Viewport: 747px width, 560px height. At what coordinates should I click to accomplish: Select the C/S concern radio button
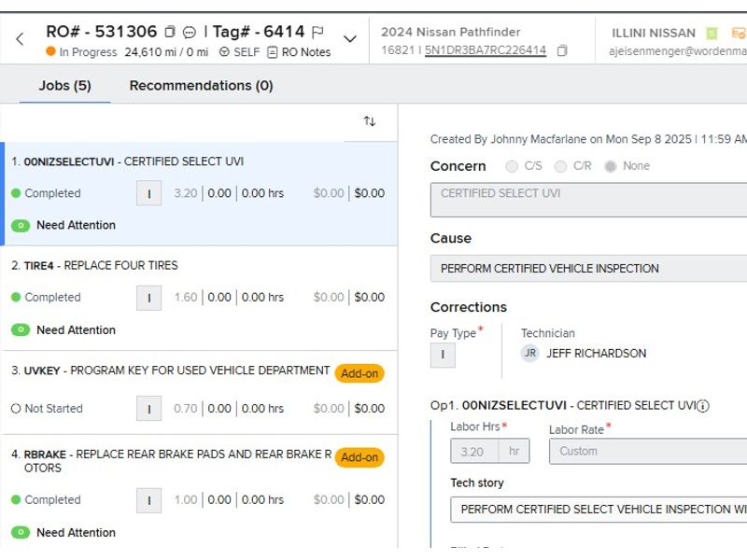tap(511, 166)
